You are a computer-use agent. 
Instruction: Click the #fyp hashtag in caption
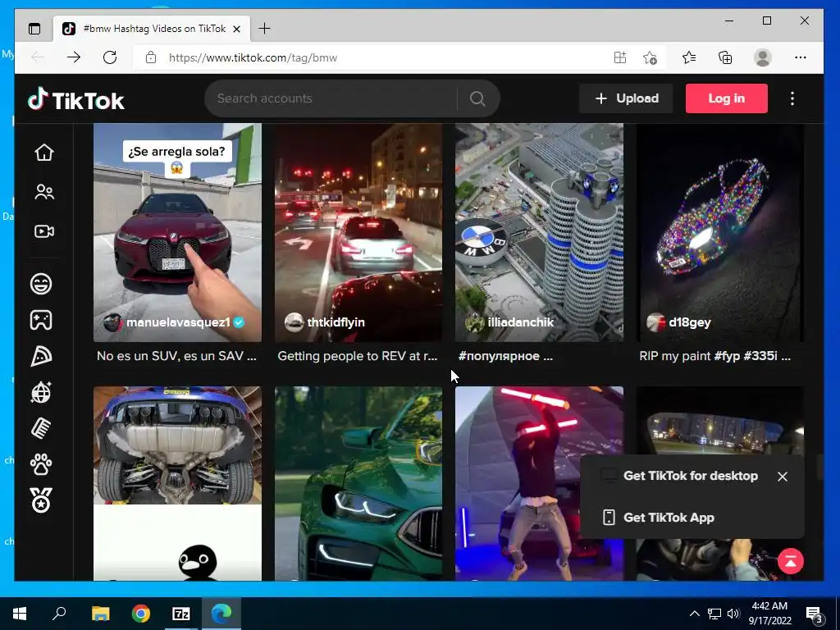pos(727,356)
